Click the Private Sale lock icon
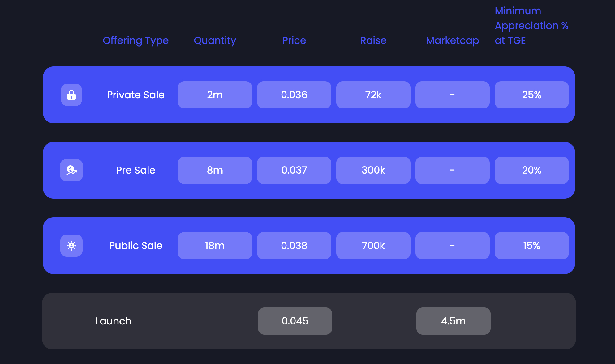The image size is (615, 364). click(x=71, y=95)
